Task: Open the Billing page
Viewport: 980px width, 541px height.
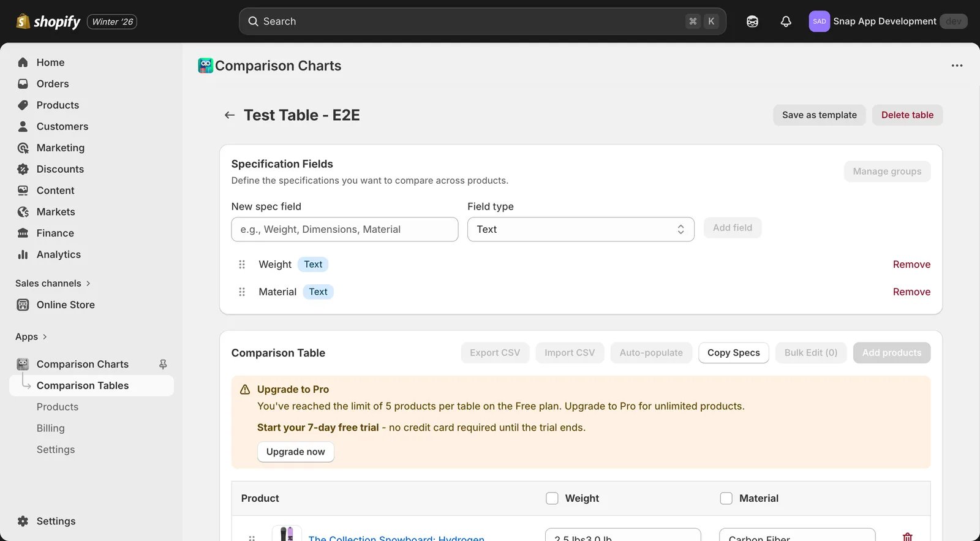Action: pyautogui.click(x=51, y=428)
